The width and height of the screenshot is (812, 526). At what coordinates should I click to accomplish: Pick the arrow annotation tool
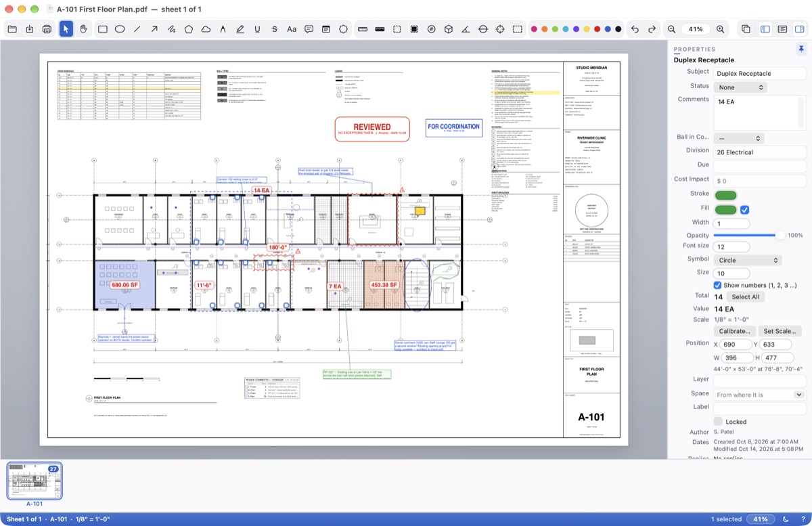pyautogui.click(x=154, y=29)
